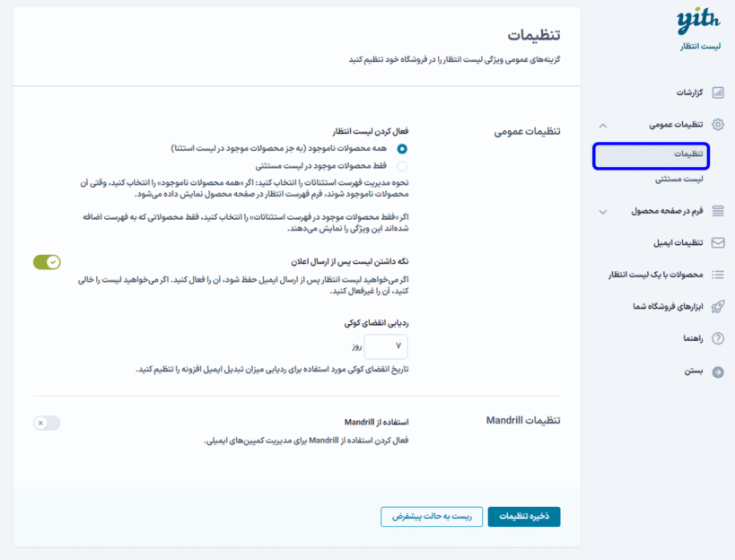Image resolution: width=735 pixels, height=560 pixels.
Task: Click the 'فعال کردن لیست انتظار' label
Action: coord(371,131)
